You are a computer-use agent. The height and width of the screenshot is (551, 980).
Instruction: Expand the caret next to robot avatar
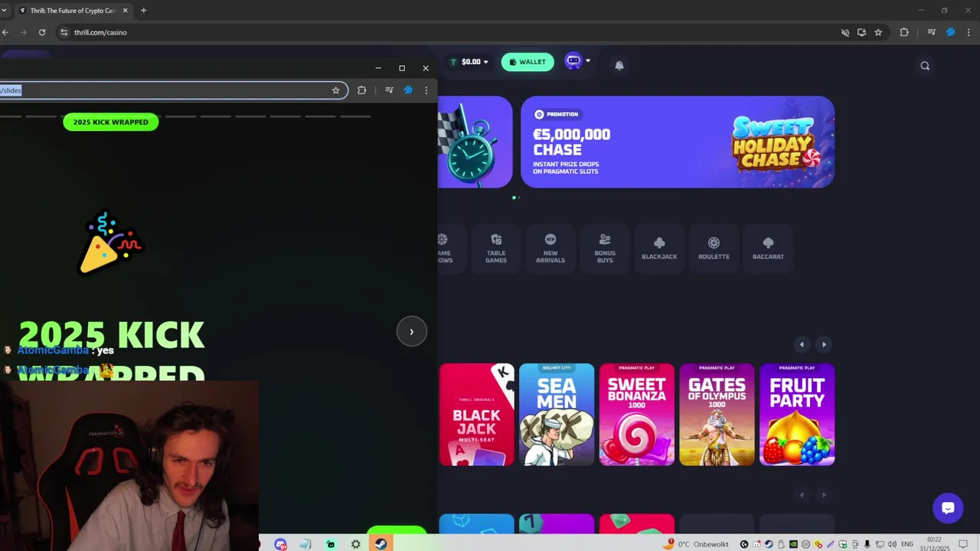point(588,61)
